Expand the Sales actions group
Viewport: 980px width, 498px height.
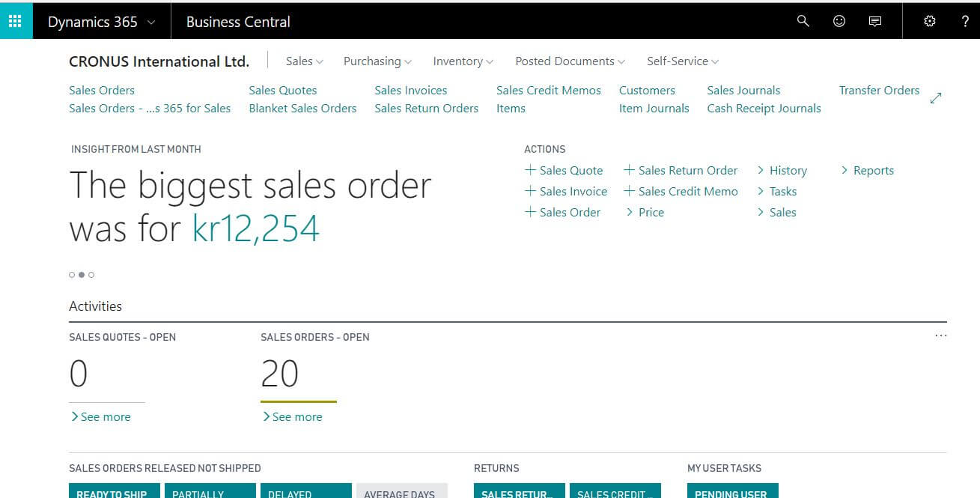(x=777, y=213)
